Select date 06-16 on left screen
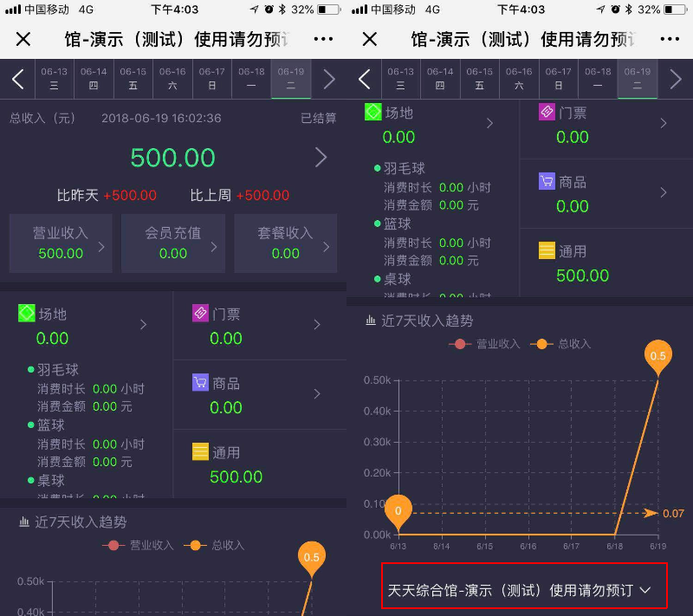This screenshot has width=693, height=616. pos(172,79)
